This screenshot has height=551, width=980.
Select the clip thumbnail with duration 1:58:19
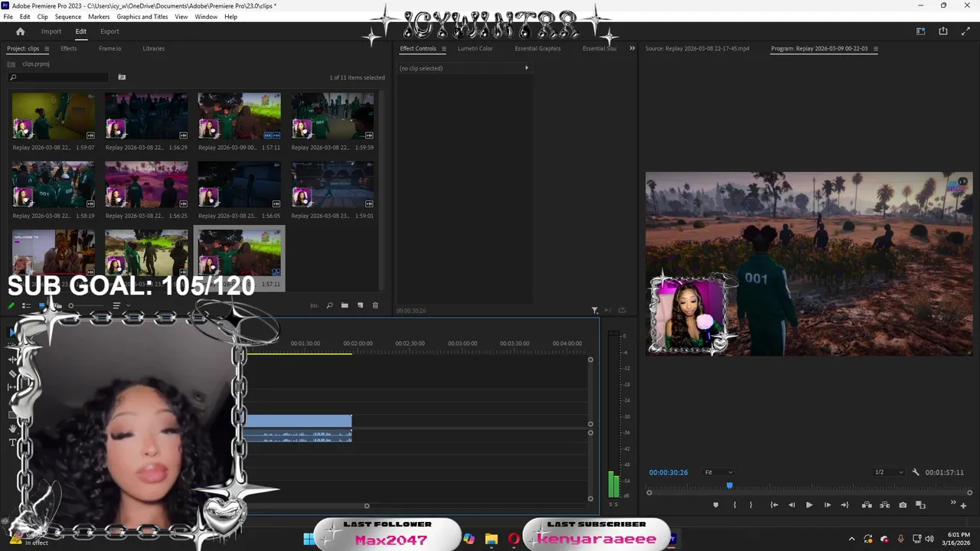tap(54, 184)
